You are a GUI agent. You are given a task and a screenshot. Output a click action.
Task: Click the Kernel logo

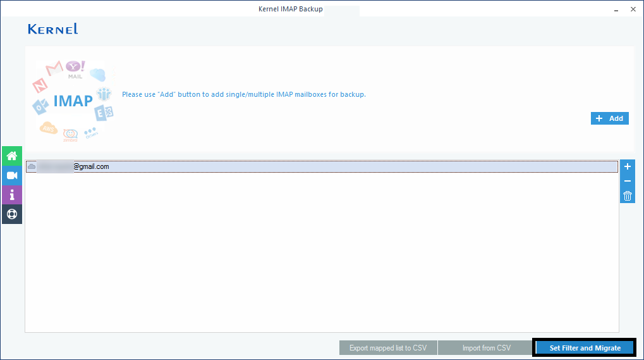point(53,28)
